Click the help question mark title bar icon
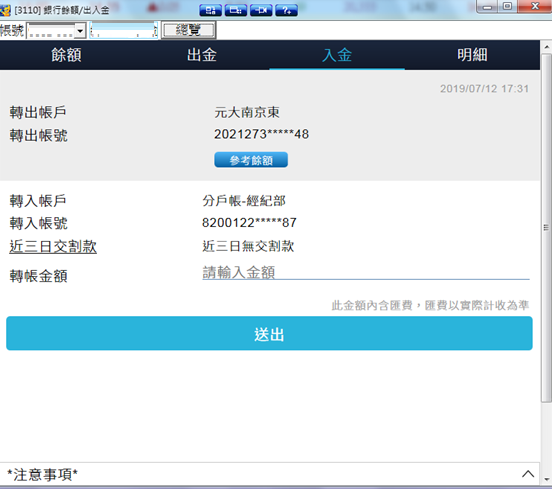The height and width of the screenshot is (489, 552). (286, 10)
